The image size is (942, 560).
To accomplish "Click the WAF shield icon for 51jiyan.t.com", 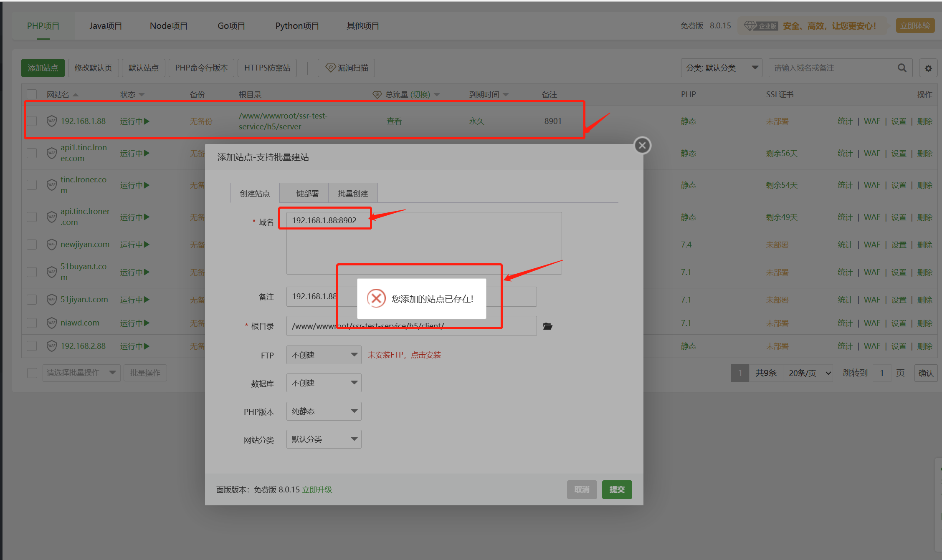I will click(51, 300).
